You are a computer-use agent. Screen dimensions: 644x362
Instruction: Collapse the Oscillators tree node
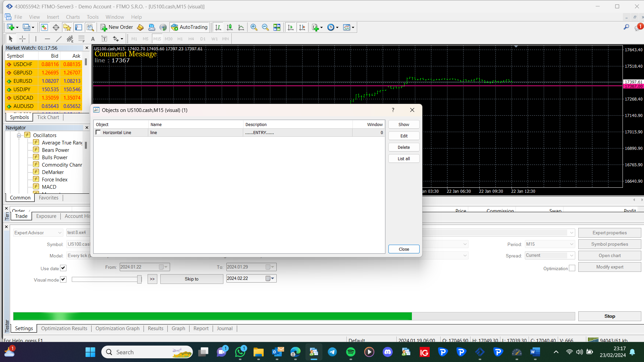pos(19,135)
